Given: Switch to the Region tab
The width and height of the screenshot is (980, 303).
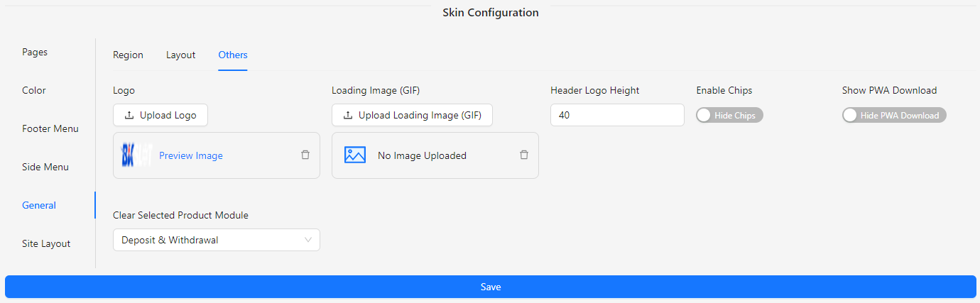Looking at the screenshot, I should pyautogui.click(x=128, y=55).
